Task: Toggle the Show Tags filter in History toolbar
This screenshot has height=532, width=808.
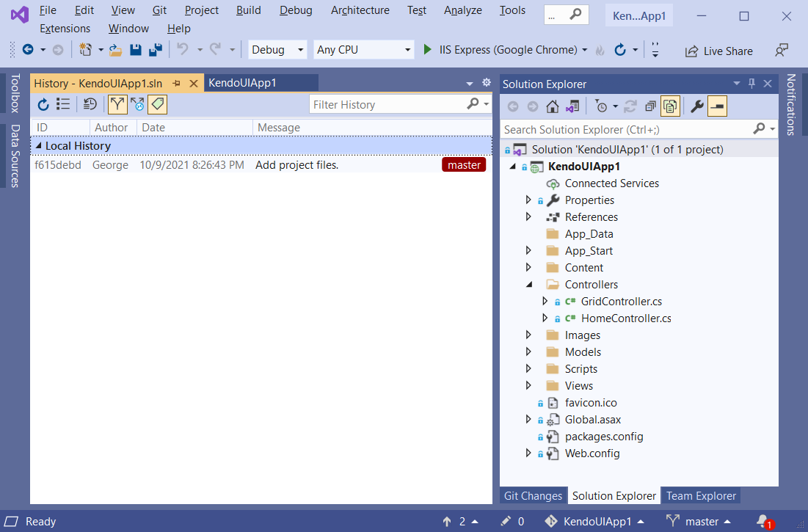Action: (157, 104)
